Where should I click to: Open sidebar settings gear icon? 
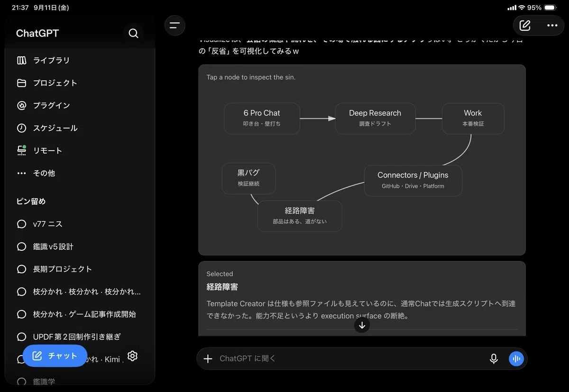click(132, 356)
